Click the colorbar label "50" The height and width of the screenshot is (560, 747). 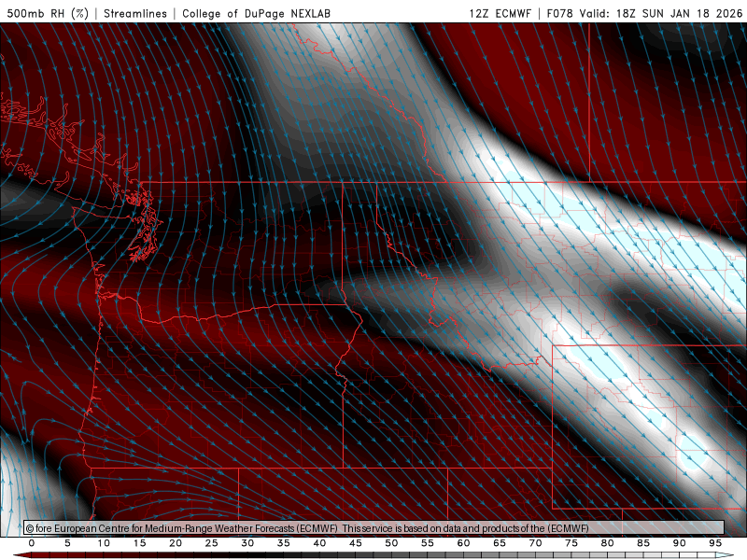391,543
